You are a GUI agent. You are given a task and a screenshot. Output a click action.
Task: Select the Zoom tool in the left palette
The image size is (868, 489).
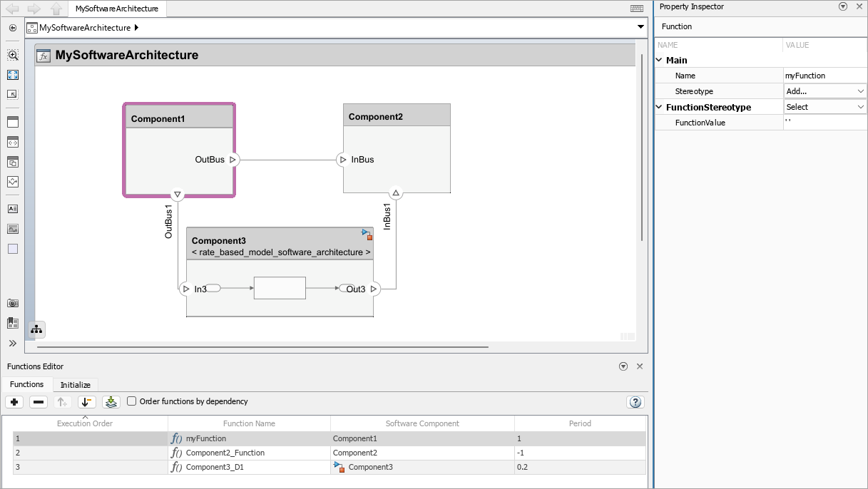12,55
